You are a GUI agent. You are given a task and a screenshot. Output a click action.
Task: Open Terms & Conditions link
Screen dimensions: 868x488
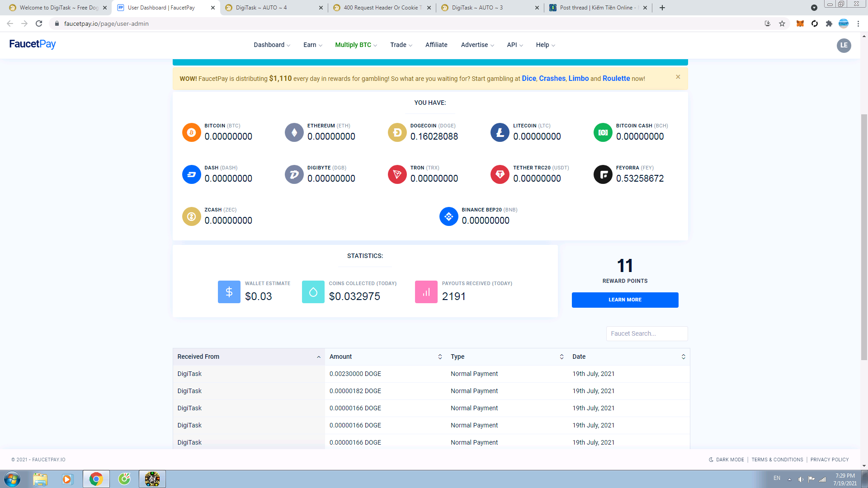point(777,460)
